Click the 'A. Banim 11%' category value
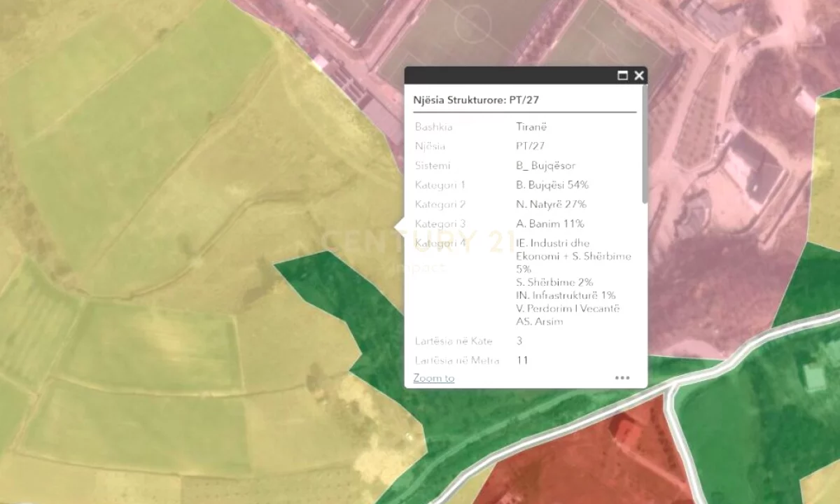 point(549,224)
